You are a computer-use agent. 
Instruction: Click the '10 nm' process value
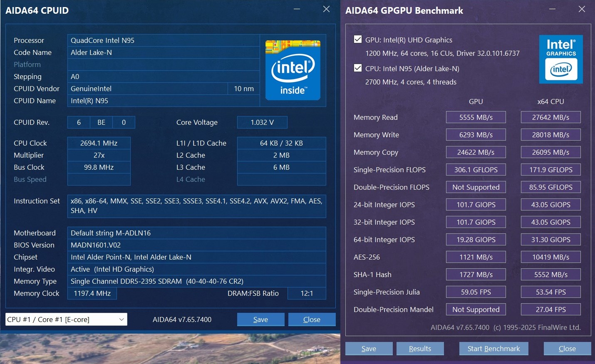244,89
